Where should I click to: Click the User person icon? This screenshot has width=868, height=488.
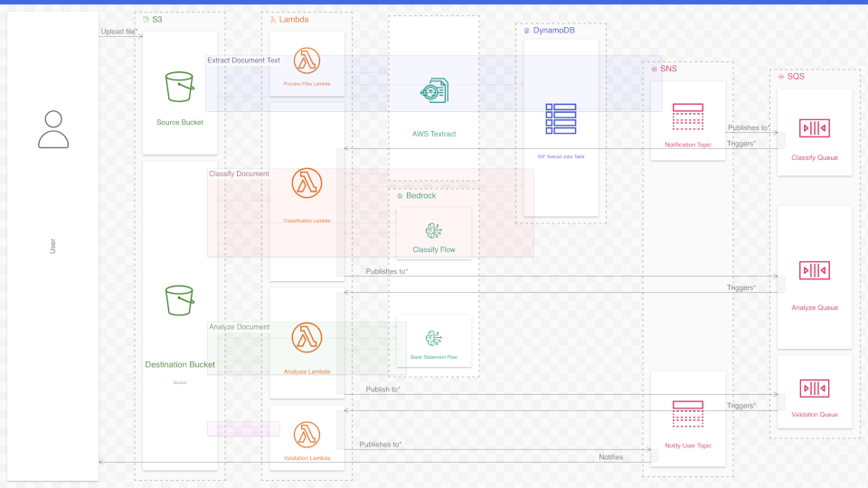click(53, 129)
